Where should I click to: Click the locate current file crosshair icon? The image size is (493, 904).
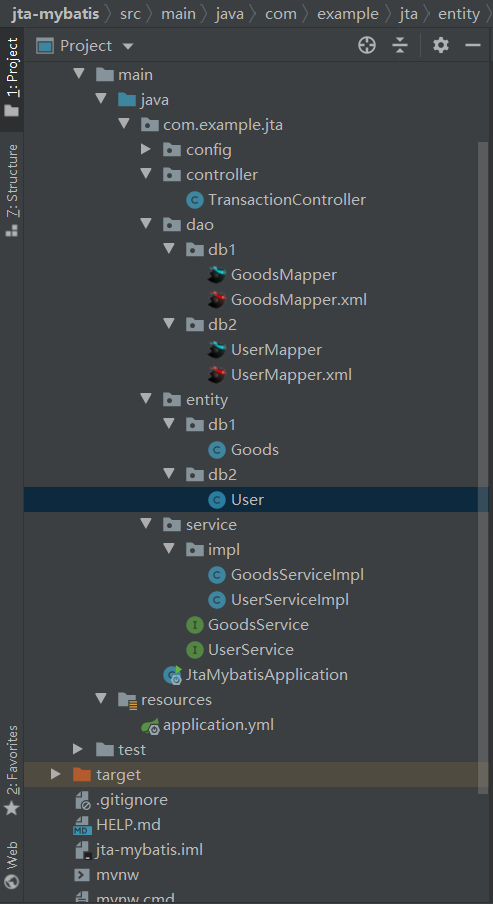coord(367,45)
